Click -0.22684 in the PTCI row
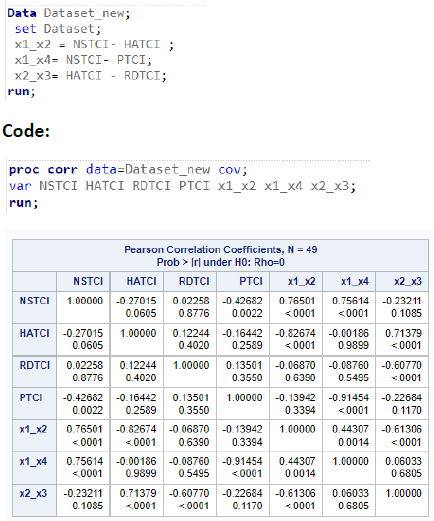The height and width of the screenshot is (521, 434). coord(402,398)
